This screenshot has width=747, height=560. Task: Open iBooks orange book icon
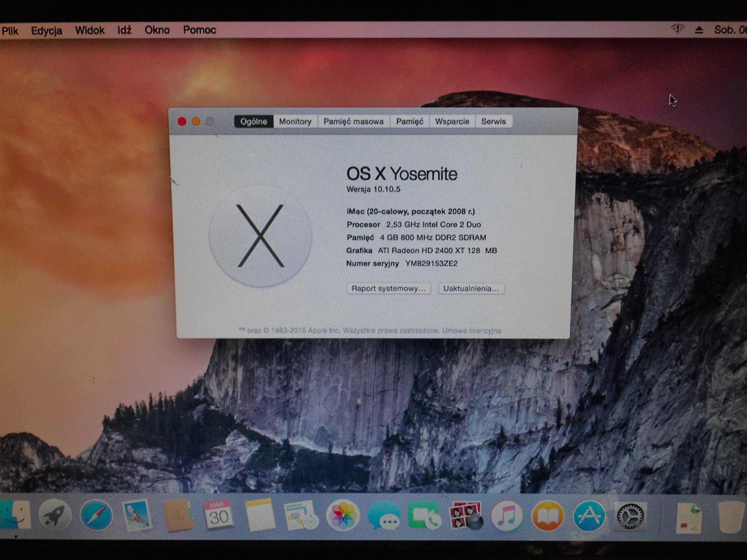point(548,516)
